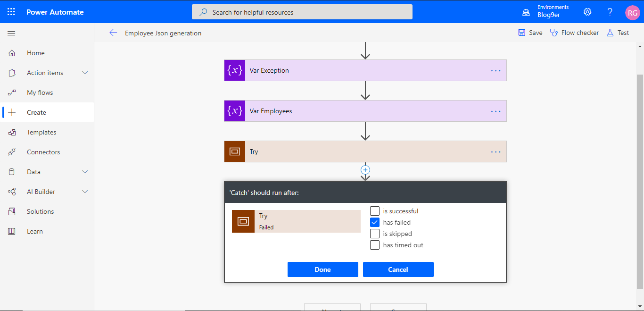The image size is (644, 311).
Task: Click the Create plus icon
Action: (x=12, y=112)
